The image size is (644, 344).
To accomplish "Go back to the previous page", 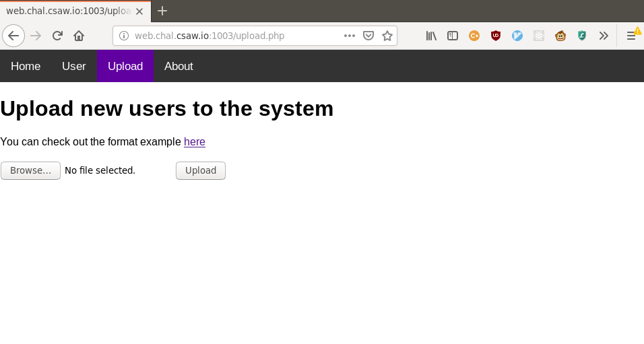I will (x=13, y=36).
